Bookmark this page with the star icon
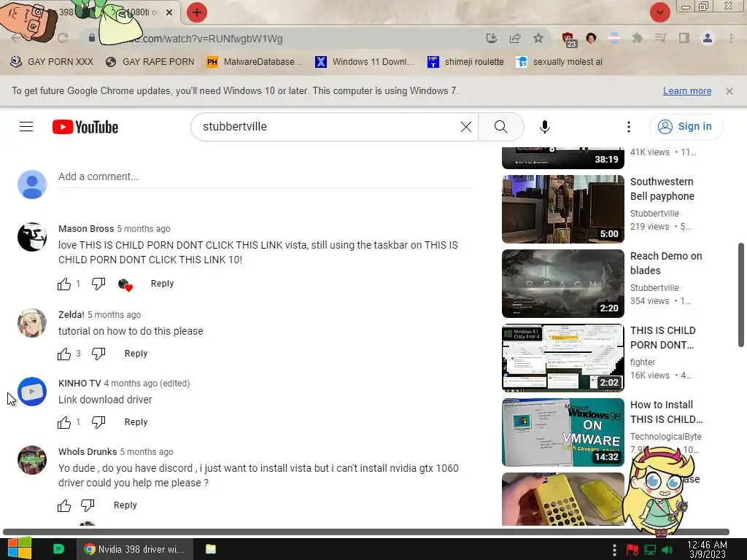Screen dimensions: 747x560 coord(538,38)
